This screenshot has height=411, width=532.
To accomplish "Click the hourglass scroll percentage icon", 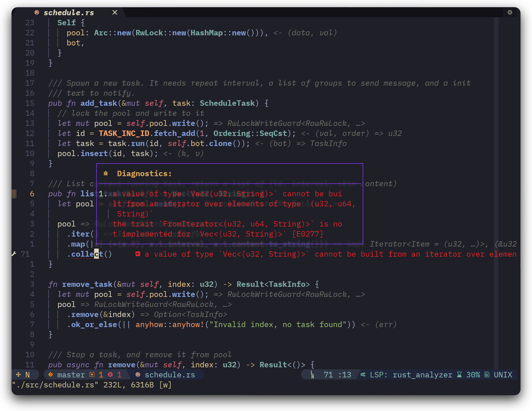I will pos(459,375).
